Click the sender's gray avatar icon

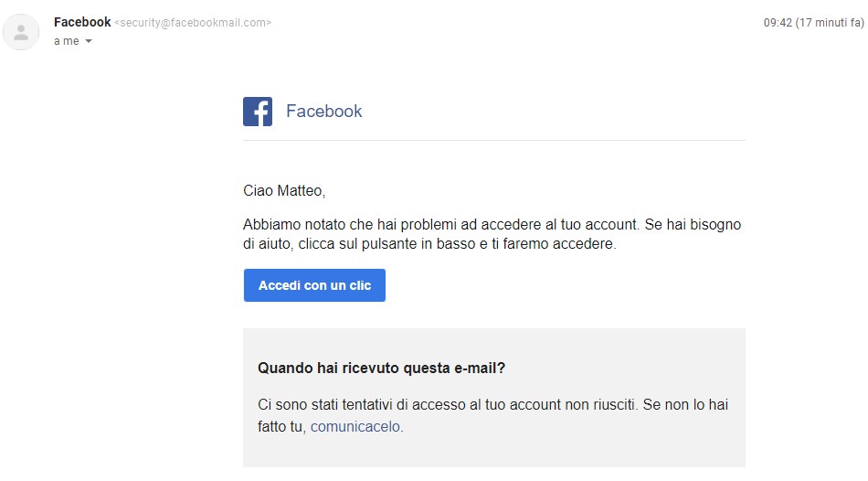pyautogui.click(x=21, y=32)
